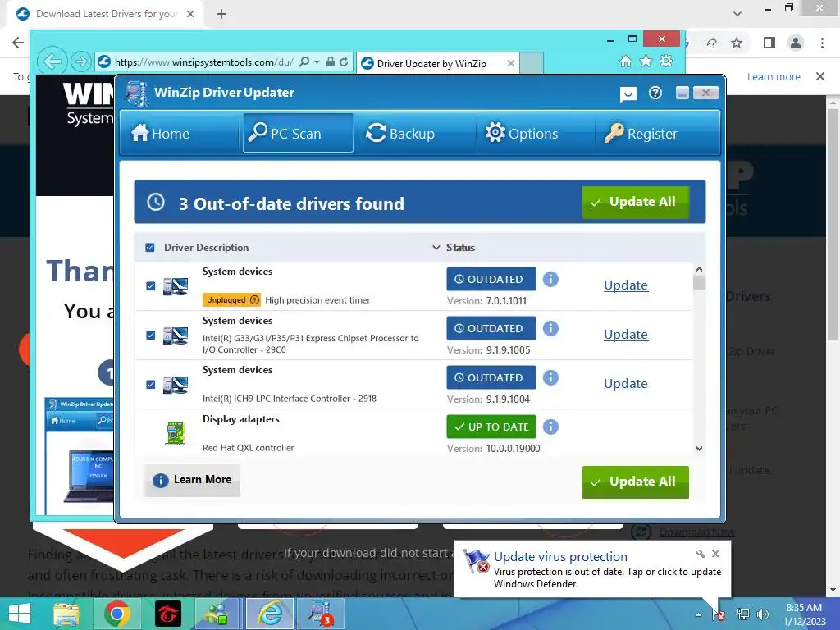Uncheck the High precision event timer driver checkbox
This screenshot has width=840, height=630.
click(x=151, y=286)
